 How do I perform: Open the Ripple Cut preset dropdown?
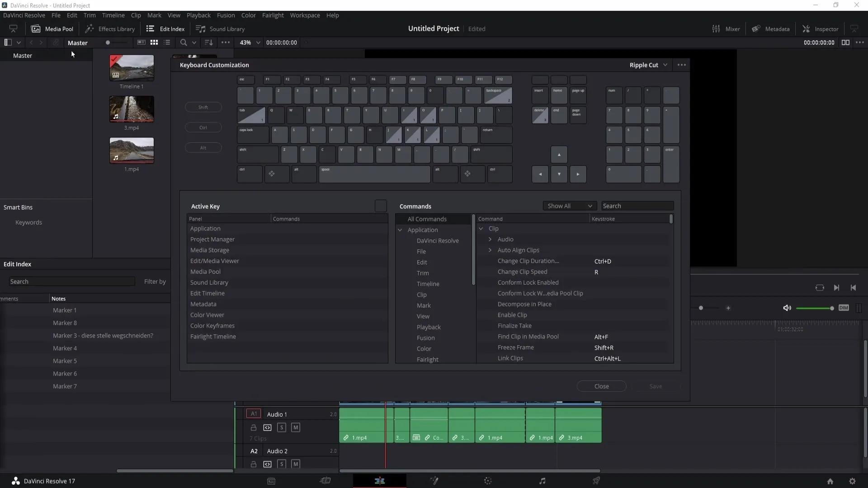click(x=648, y=65)
